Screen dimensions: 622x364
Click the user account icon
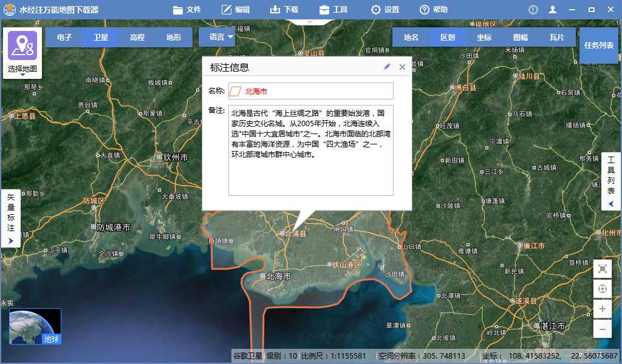(552, 10)
